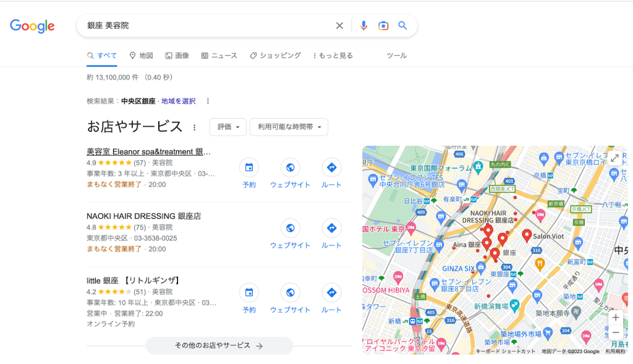Open 利用可能な時間帯 dropdown
633x364 pixels.
(289, 127)
